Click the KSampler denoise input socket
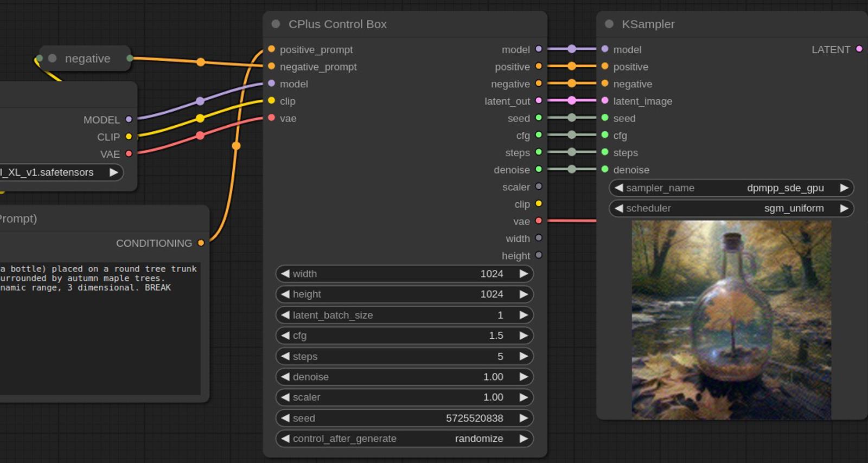This screenshot has width=868, height=463. pyautogui.click(x=605, y=169)
